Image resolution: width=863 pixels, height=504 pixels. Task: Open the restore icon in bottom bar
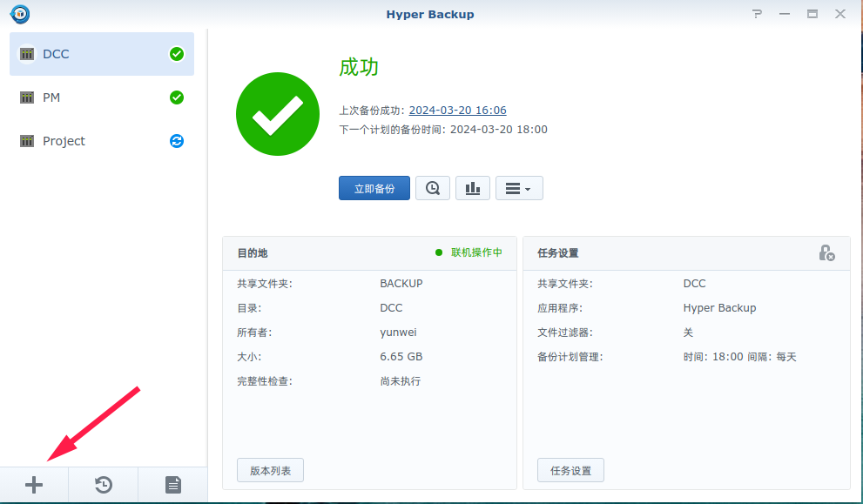(104, 485)
